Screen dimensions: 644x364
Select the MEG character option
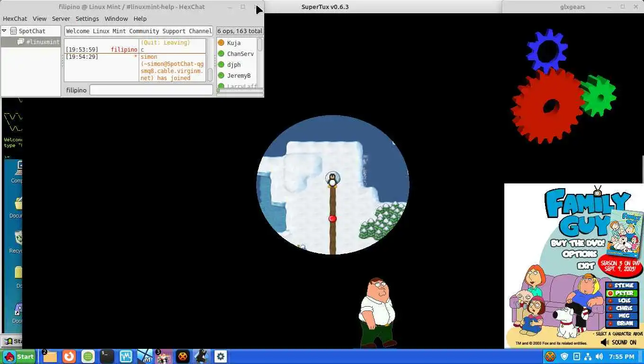click(622, 316)
